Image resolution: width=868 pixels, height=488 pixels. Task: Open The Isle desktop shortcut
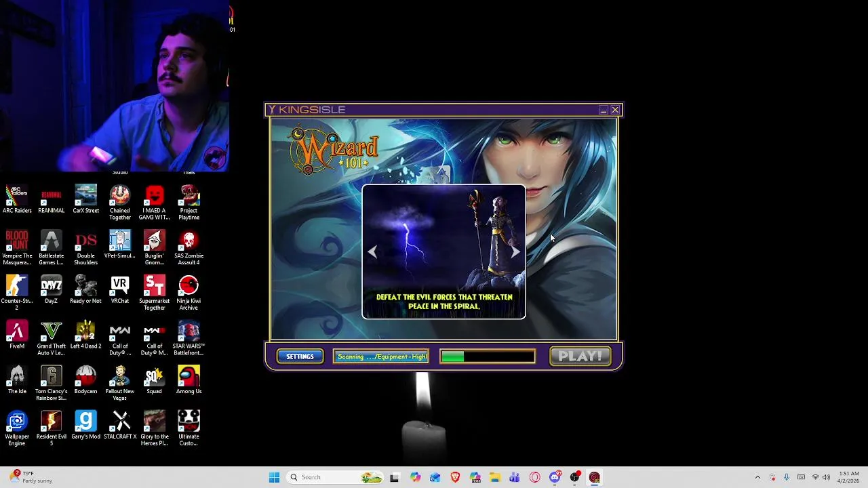(x=17, y=380)
